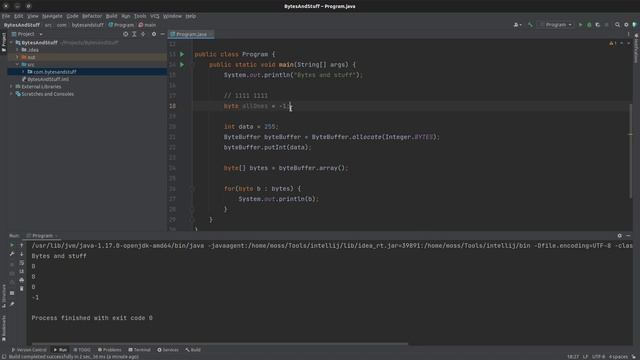This screenshot has height=360, width=640.
Task: Click the 4 spaces indent status entry
Action: pyautogui.click(x=618, y=357)
